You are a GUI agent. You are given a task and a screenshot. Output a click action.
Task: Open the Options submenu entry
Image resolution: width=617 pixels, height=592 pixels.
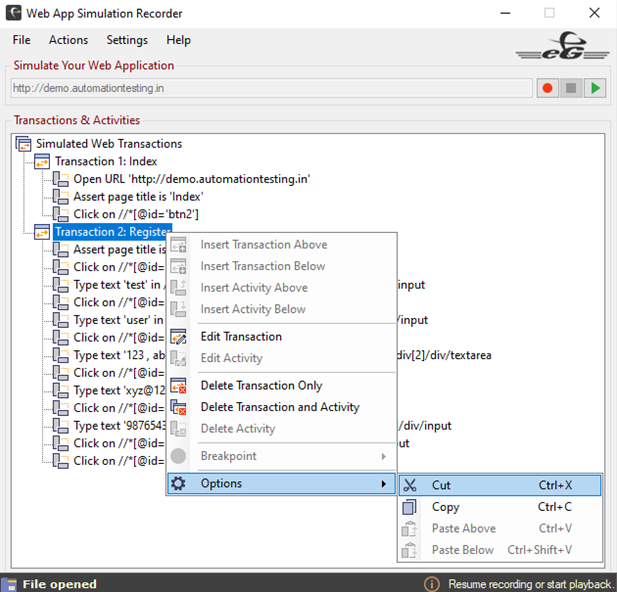[281, 484]
